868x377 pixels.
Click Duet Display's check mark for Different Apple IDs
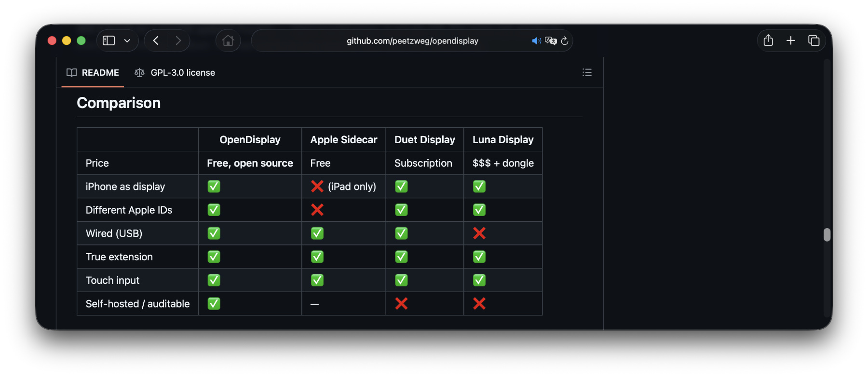401,210
